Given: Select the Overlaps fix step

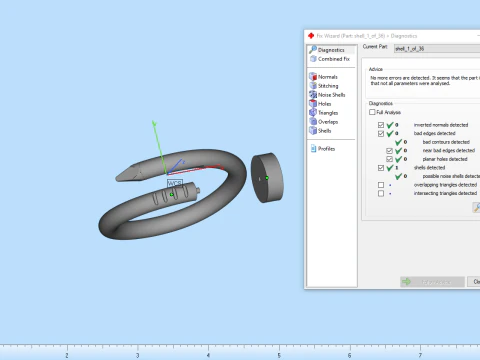Looking at the screenshot, I should [323, 122].
